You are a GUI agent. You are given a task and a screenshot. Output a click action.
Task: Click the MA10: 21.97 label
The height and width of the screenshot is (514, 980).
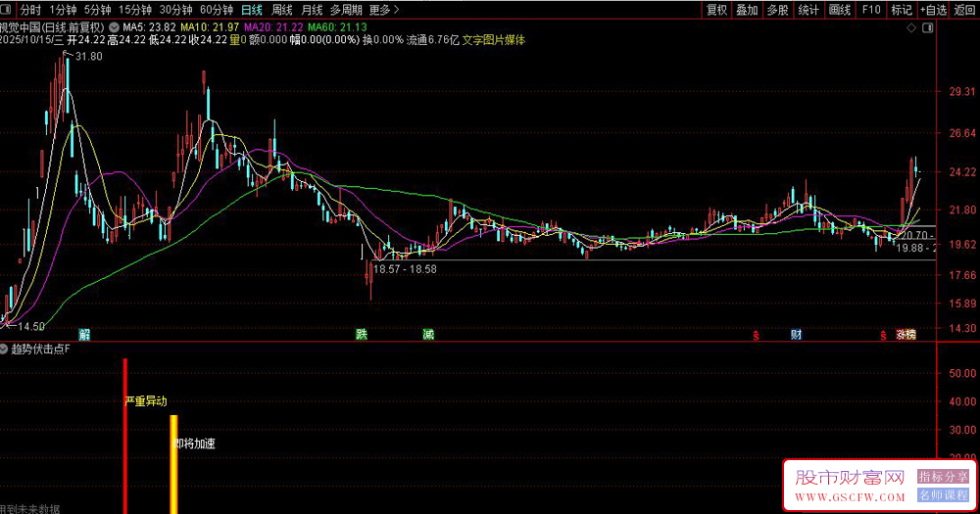tap(210, 27)
